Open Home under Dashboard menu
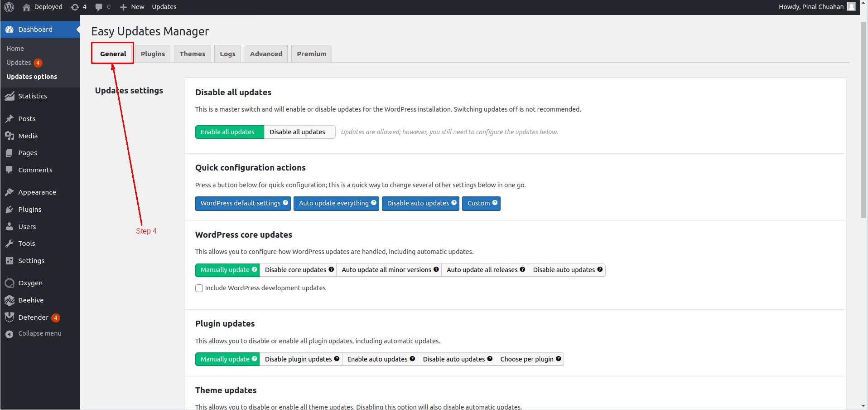 click(15, 49)
